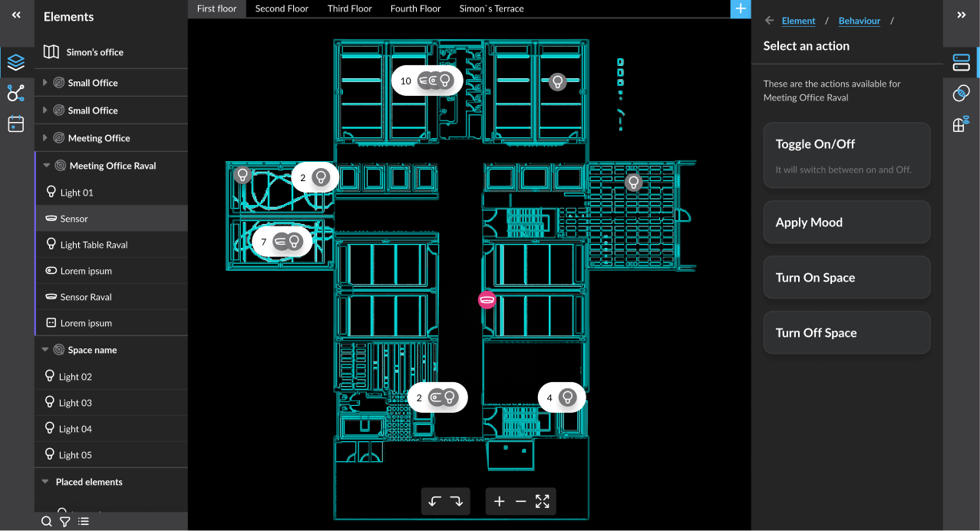
Task: Expand the Meeting Office tree item
Action: pos(45,138)
